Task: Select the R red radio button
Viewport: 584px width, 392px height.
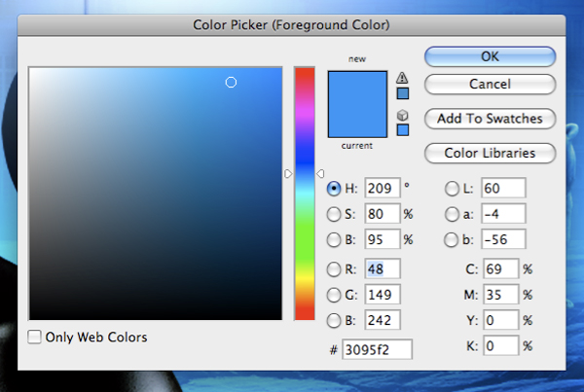Action: point(334,269)
